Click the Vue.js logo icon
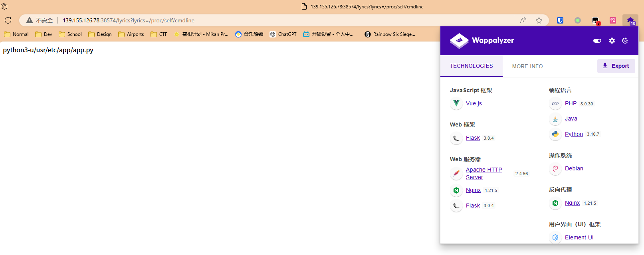The image size is (644, 255). coord(456,103)
